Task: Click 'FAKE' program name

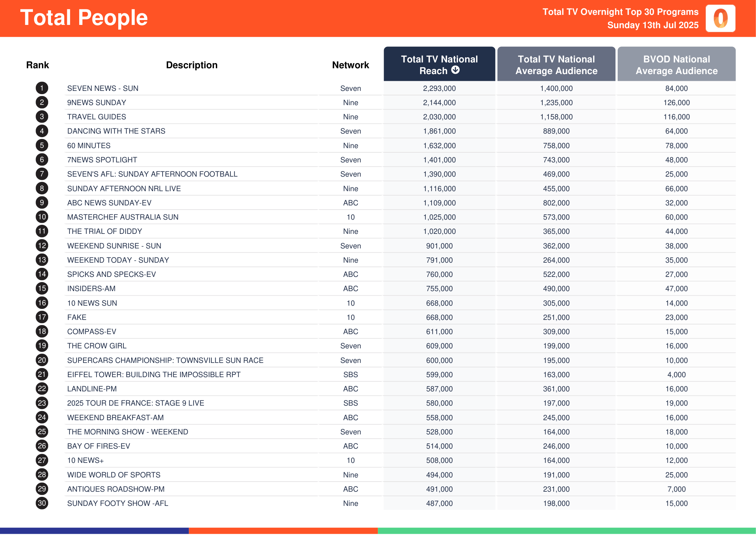Action: click(x=77, y=317)
